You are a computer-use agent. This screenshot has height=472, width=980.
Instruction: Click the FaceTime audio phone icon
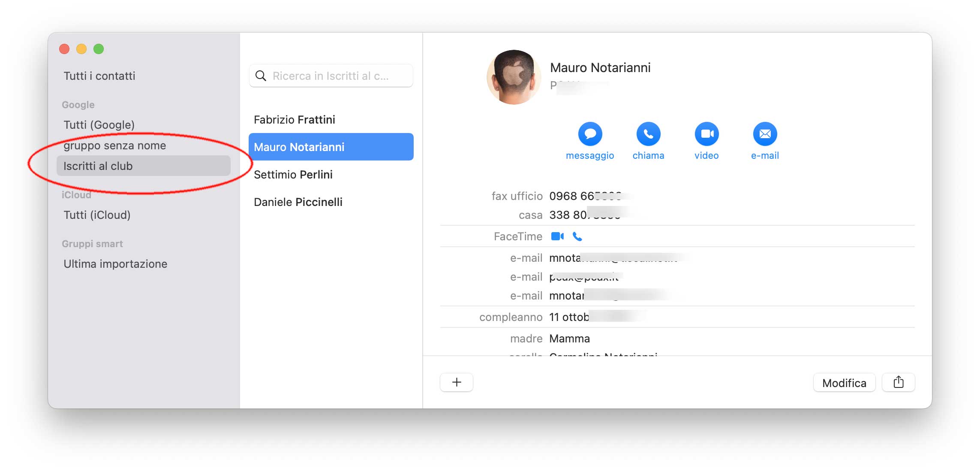(x=577, y=236)
